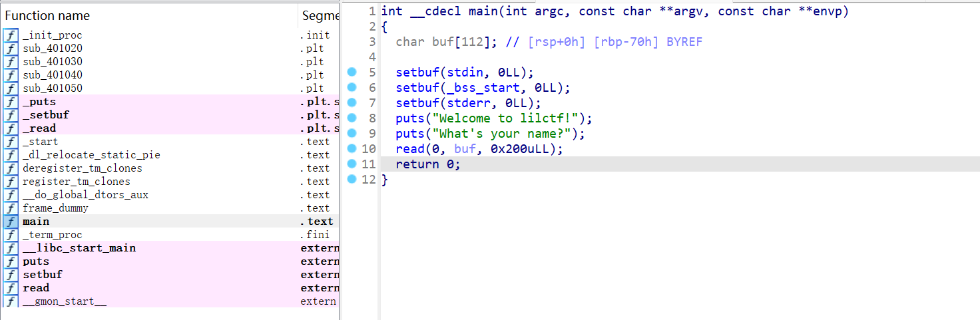This screenshot has height=320, width=980.
Task: Toggle breakpoint dot on line 5
Action: point(352,72)
